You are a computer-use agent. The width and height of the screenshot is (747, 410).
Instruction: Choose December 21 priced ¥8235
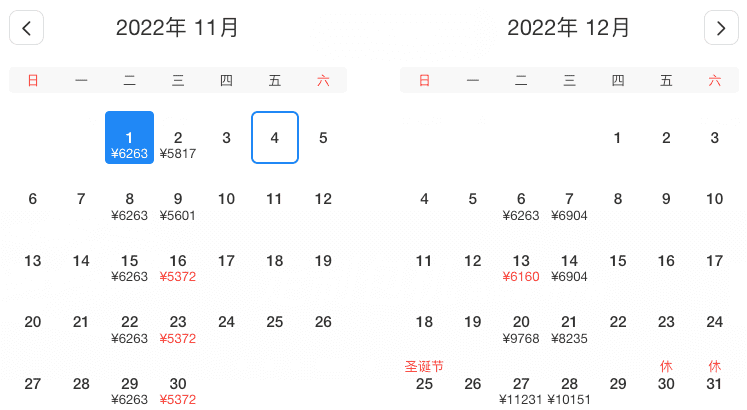(569, 329)
